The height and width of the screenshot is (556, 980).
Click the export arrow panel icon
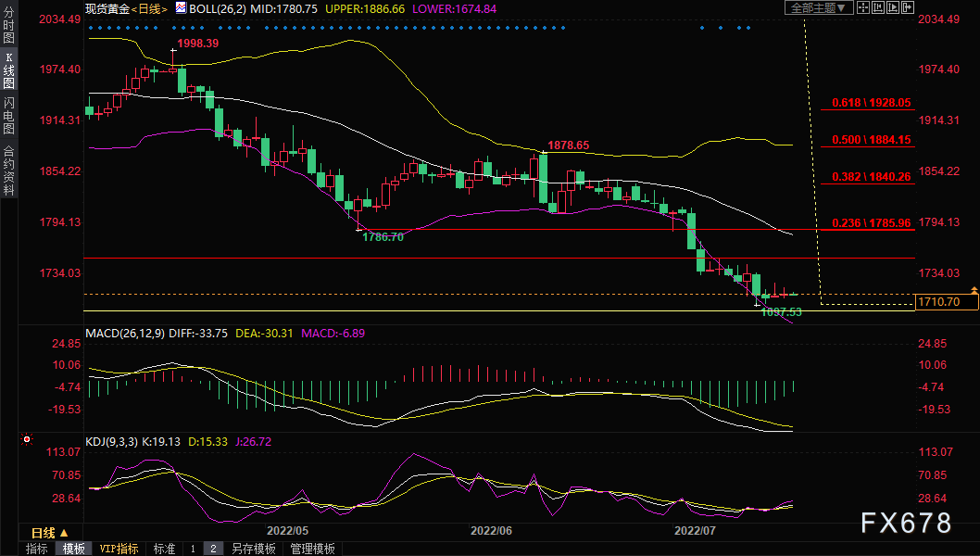point(908,7)
